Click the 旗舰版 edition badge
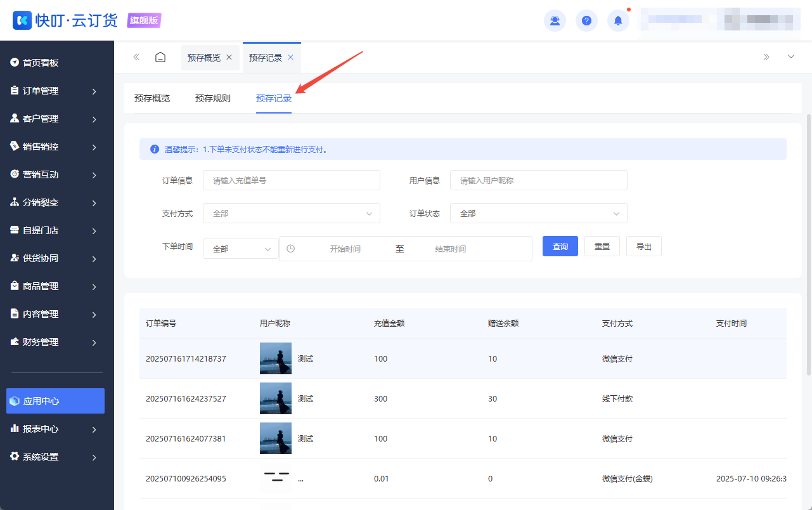 point(144,20)
